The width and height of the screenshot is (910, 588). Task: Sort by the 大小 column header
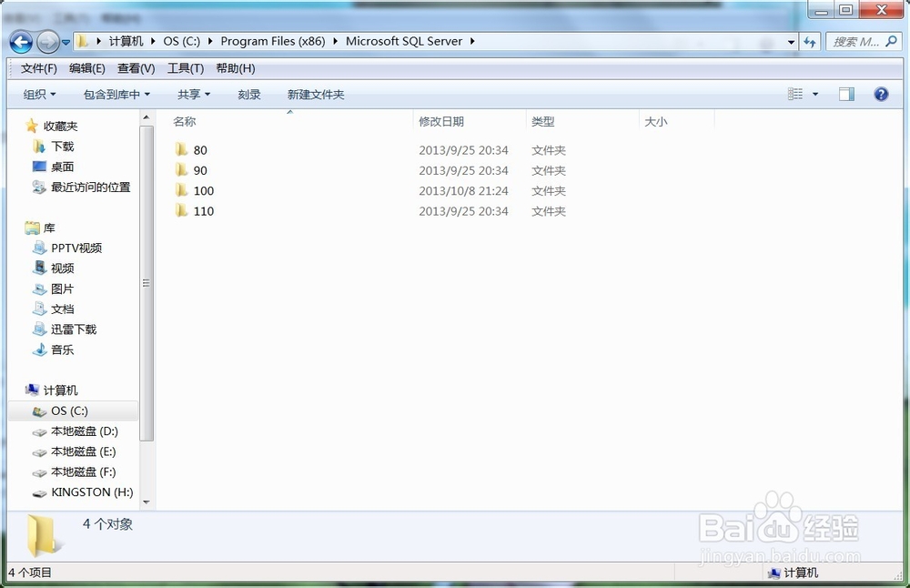656,121
